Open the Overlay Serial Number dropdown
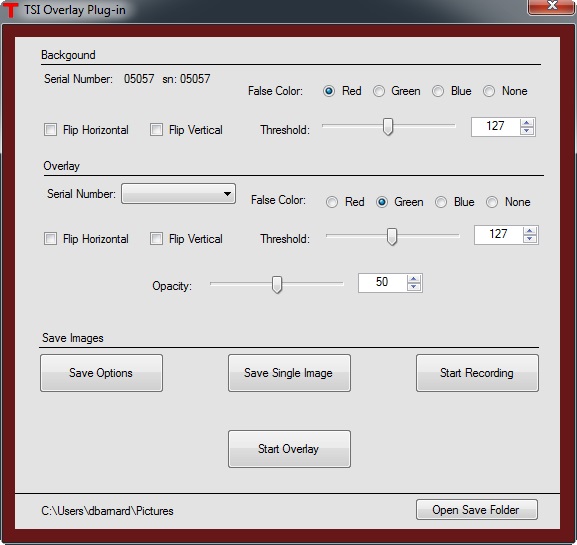Screen dimensions: 577x545 coord(178,194)
